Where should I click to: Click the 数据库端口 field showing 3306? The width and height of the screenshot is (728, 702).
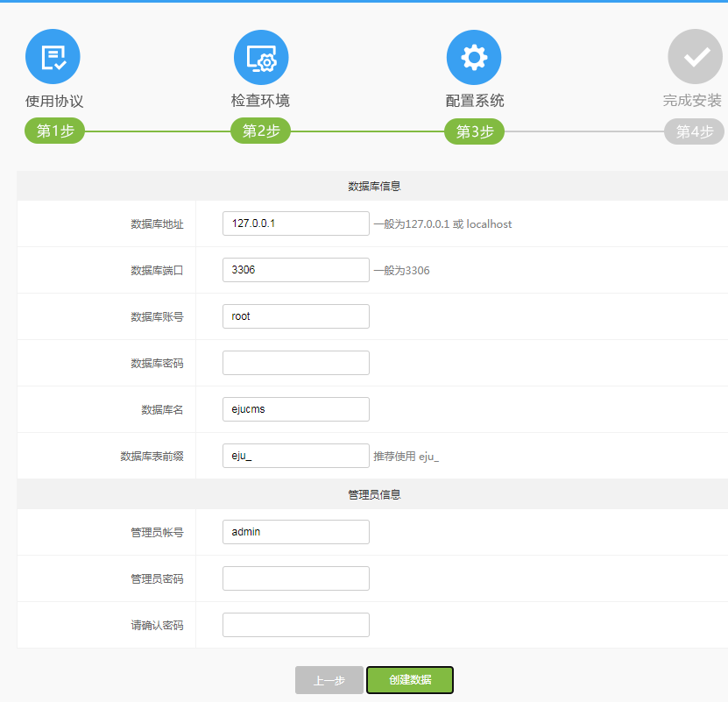(x=296, y=270)
